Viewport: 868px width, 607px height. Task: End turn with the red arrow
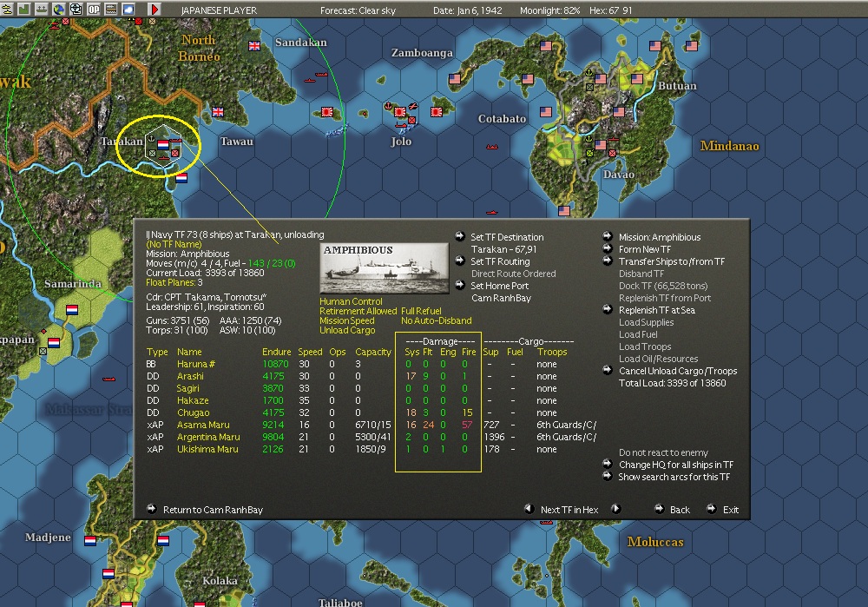tap(155, 9)
